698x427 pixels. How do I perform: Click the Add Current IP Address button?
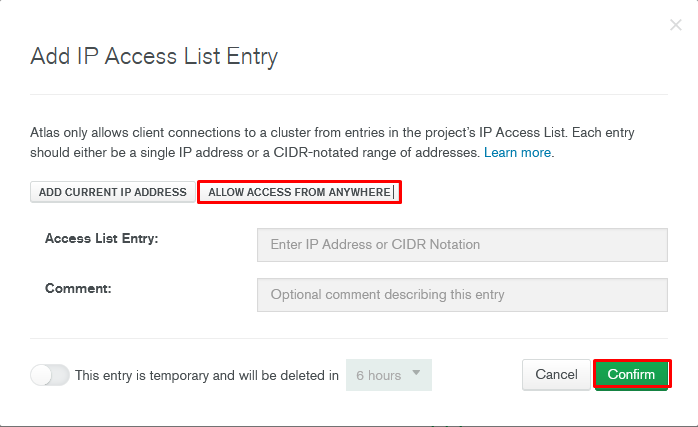click(112, 192)
